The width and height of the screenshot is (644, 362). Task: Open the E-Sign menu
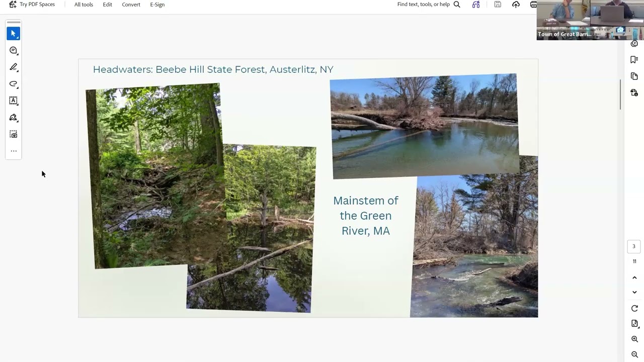pos(157,5)
